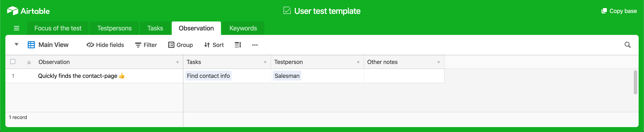This screenshot has height=132, width=644.
Task: Expand the view switcher triangle
Action: 17,45
